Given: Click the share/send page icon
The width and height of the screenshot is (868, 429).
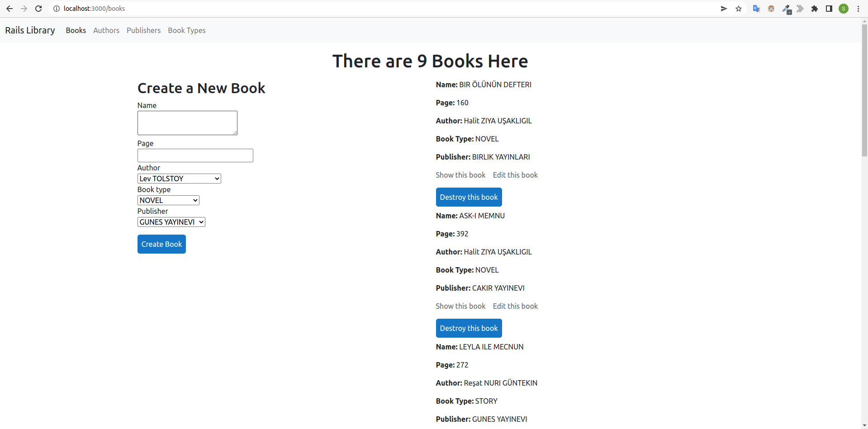Looking at the screenshot, I should 724,9.
